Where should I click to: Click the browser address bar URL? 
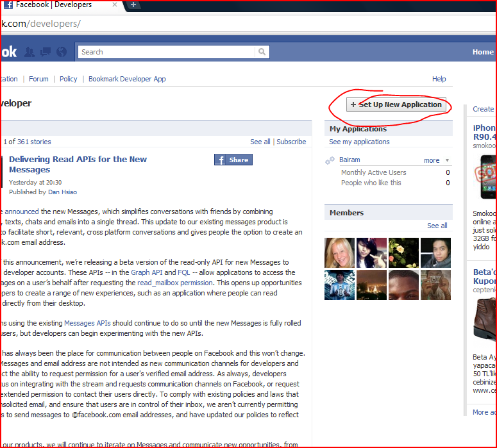[x=41, y=24]
